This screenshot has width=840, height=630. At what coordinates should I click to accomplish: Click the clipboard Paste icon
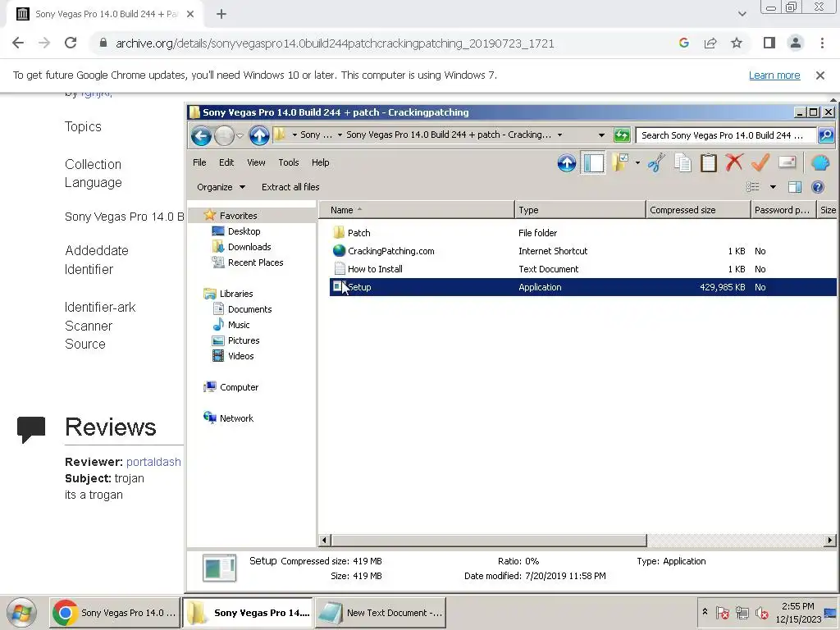pos(708,163)
